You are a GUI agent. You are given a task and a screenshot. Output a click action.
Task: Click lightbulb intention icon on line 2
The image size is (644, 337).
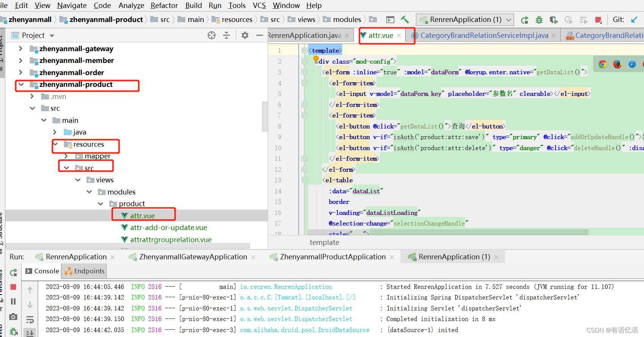(316, 58)
